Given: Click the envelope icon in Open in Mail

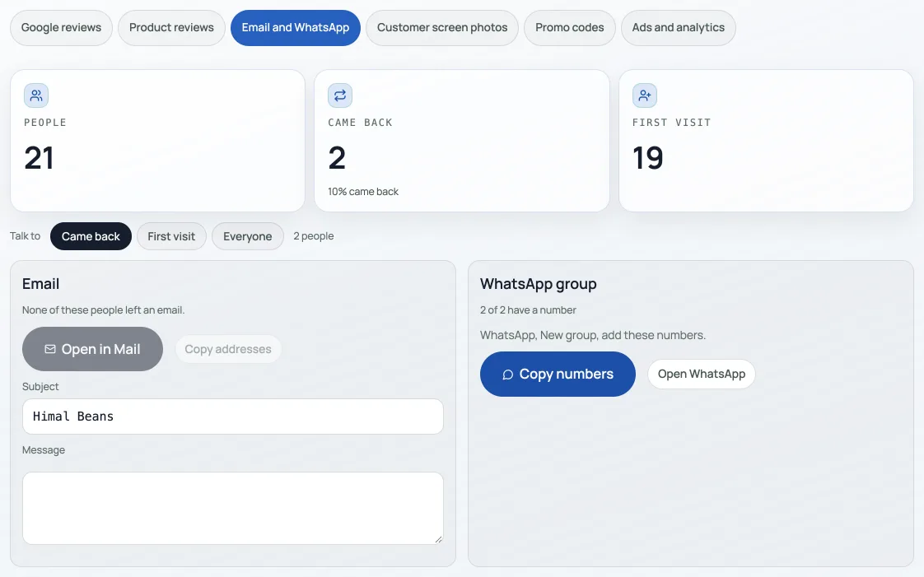Looking at the screenshot, I should (x=50, y=349).
